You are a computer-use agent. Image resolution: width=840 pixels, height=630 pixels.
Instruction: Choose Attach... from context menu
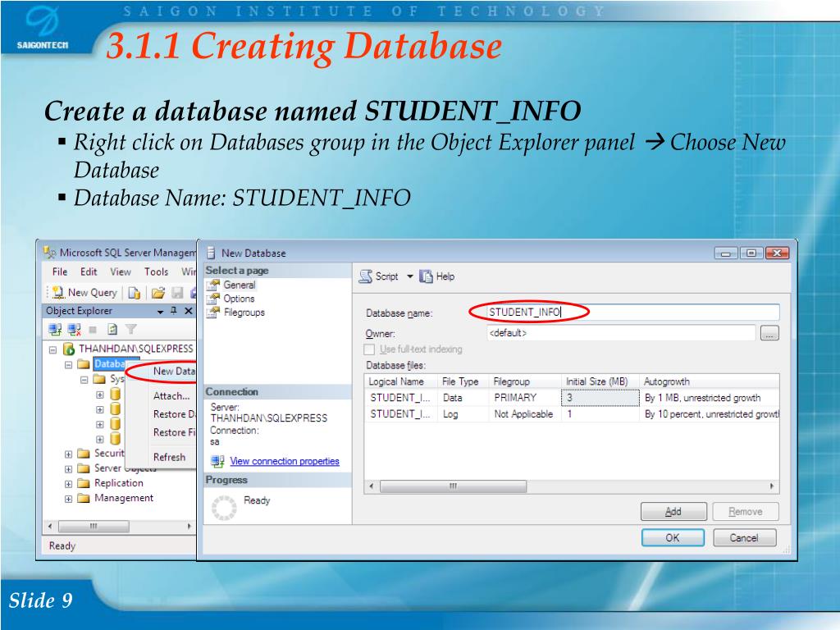pyautogui.click(x=171, y=396)
